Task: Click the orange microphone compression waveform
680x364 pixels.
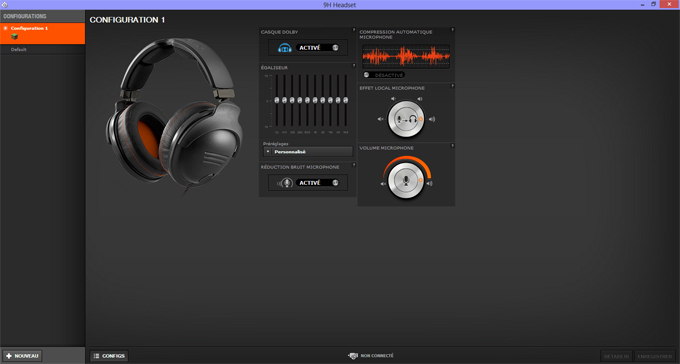Action: [406, 56]
